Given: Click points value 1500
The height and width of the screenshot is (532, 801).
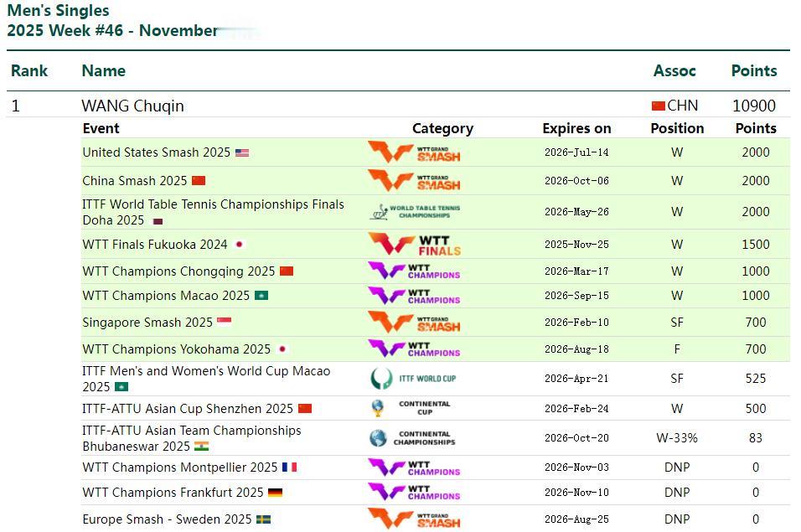Looking at the screenshot, I should click(756, 245).
